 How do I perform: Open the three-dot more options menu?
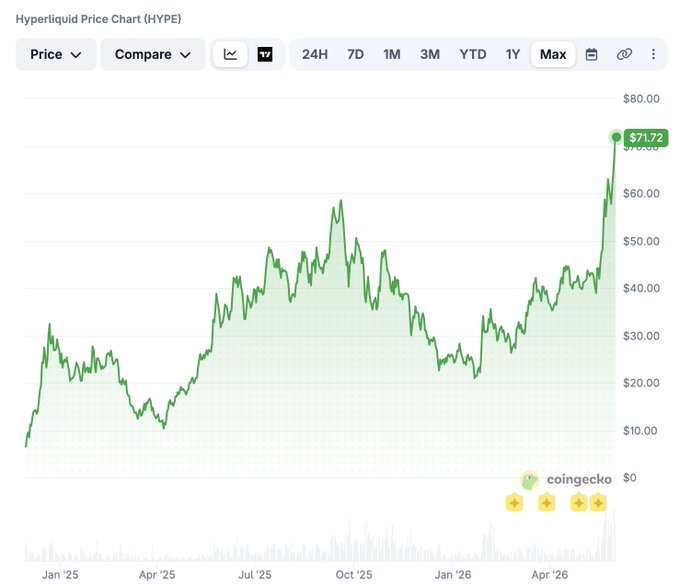653,54
